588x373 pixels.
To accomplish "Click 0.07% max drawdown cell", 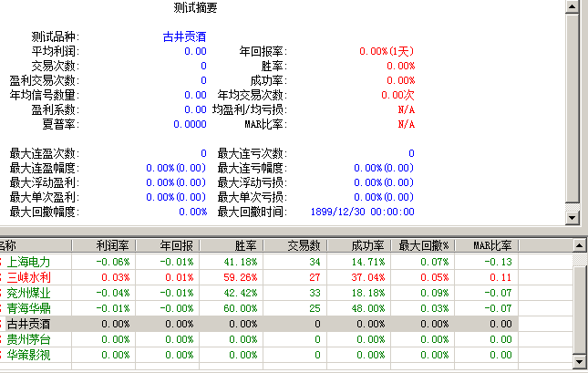I will 435,262.
